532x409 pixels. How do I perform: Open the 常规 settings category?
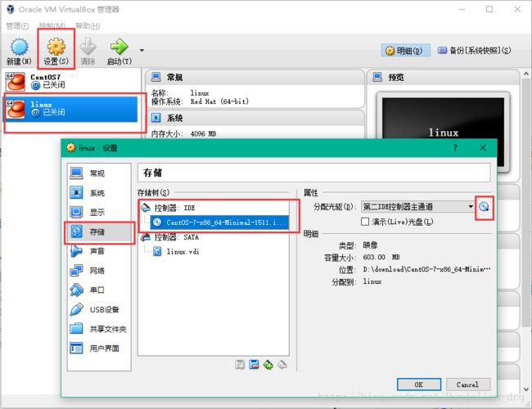click(99, 173)
